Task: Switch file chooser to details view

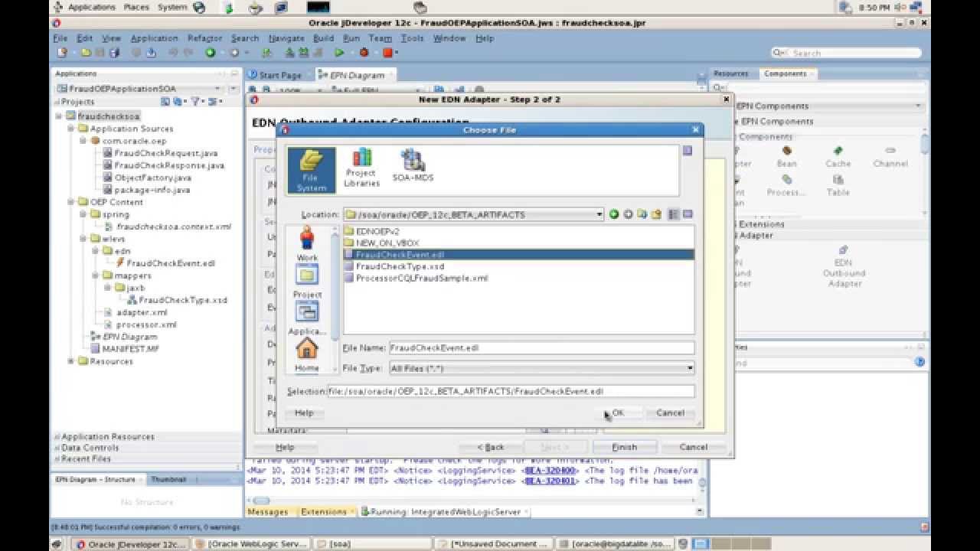Action: pos(688,215)
